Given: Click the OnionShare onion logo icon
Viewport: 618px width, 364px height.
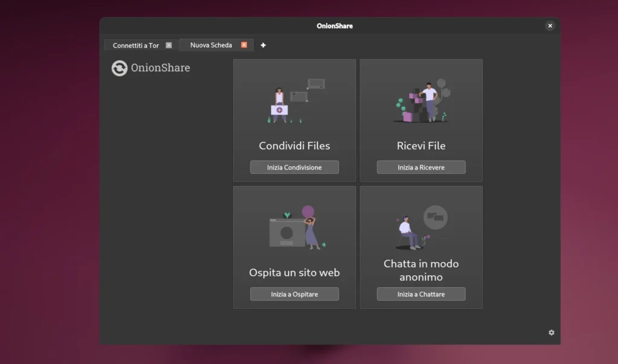Looking at the screenshot, I should tap(119, 68).
